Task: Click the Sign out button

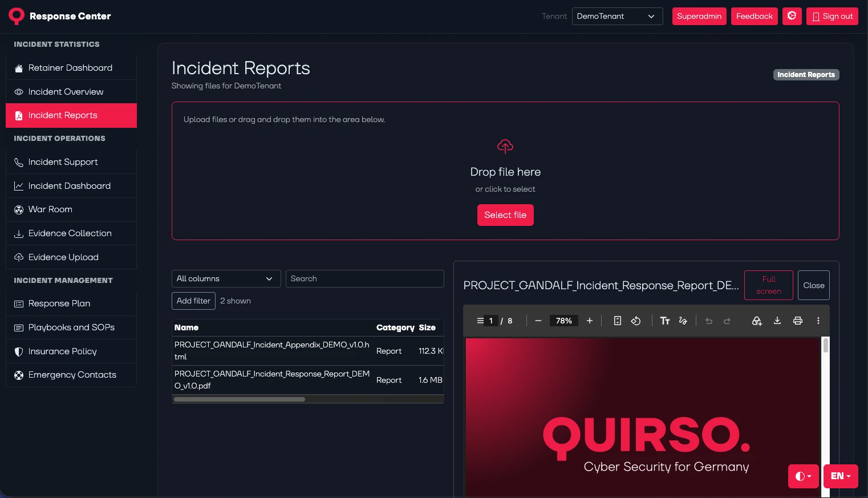Action: point(832,16)
